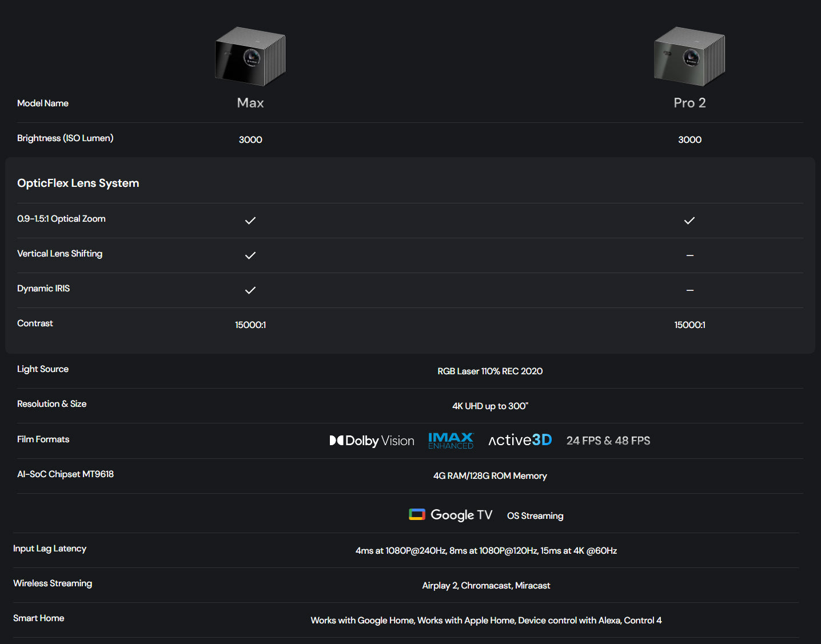Click the Max projector product image
The height and width of the screenshot is (644, 821).
tap(250, 57)
